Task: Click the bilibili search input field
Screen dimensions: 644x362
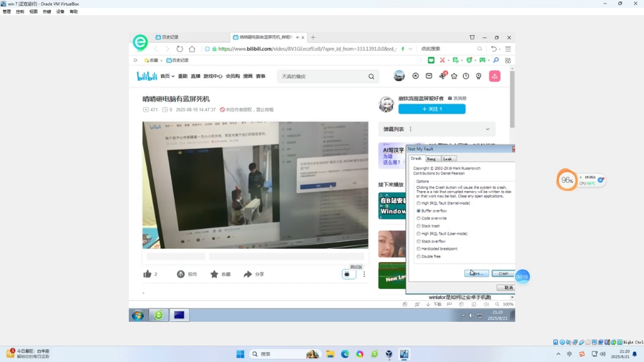Action: click(x=324, y=76)
